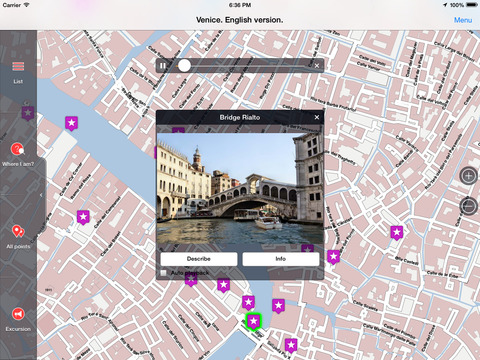The width and height of the screenshot is (480, 360).
Task: Pause the audio playback
Action: click(162, 66)
